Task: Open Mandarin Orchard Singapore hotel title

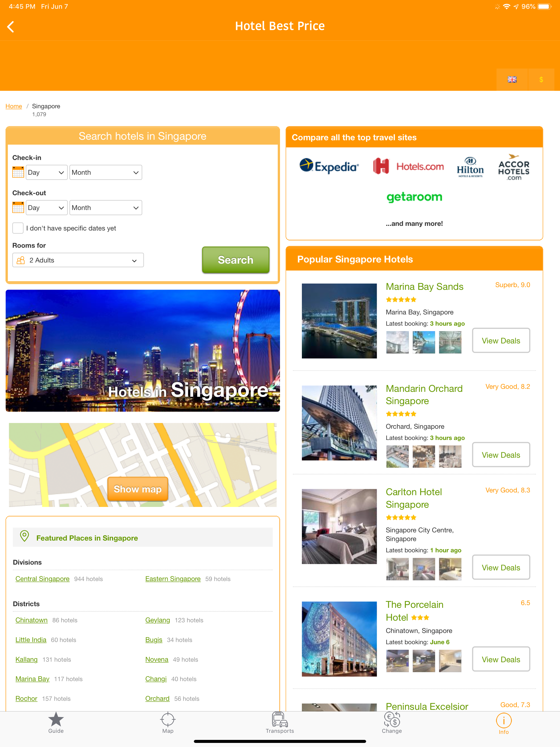Action: coord(424,395)
